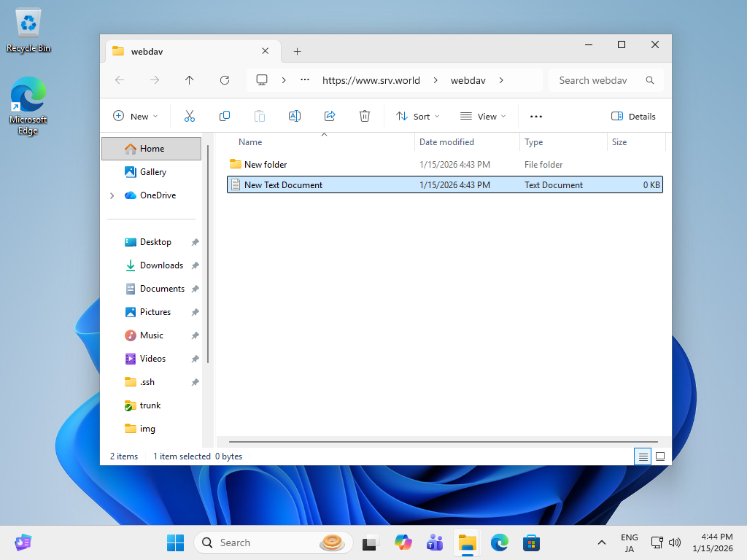Viewport: 747px width, 560px height.
Task: Click the Rename icon in toolbar
Action: [x=295, y=116]
